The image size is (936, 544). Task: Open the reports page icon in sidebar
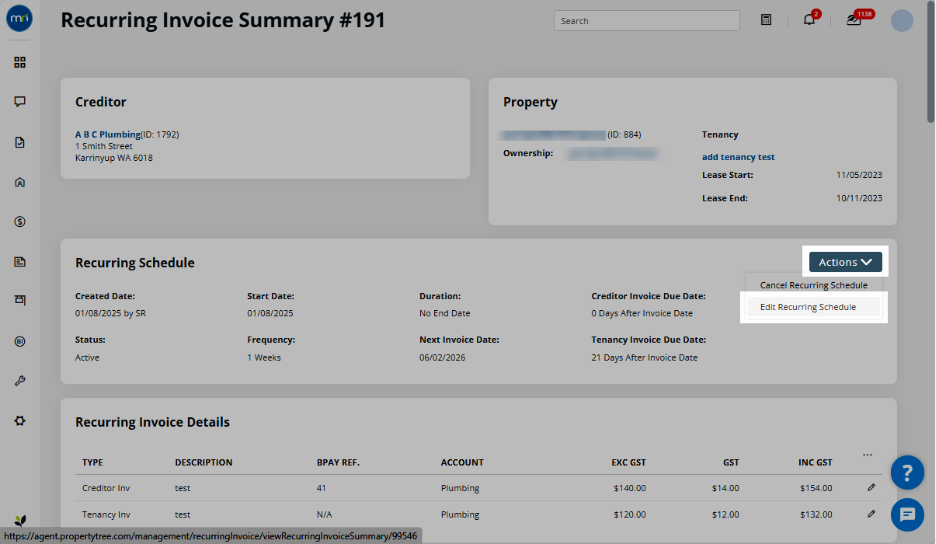pyautogui.click(x=20, y=262)
